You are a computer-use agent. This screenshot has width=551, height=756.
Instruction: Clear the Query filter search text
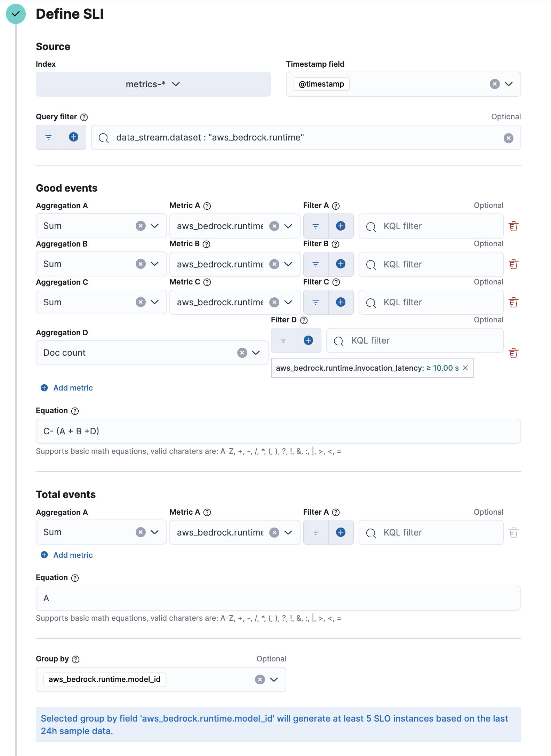coord(508,138)
